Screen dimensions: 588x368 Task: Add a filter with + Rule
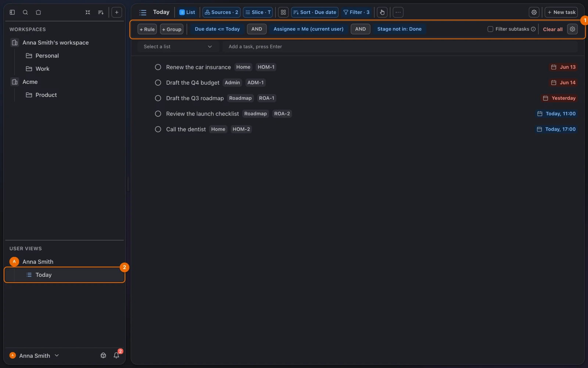click(x=147, y=29)
